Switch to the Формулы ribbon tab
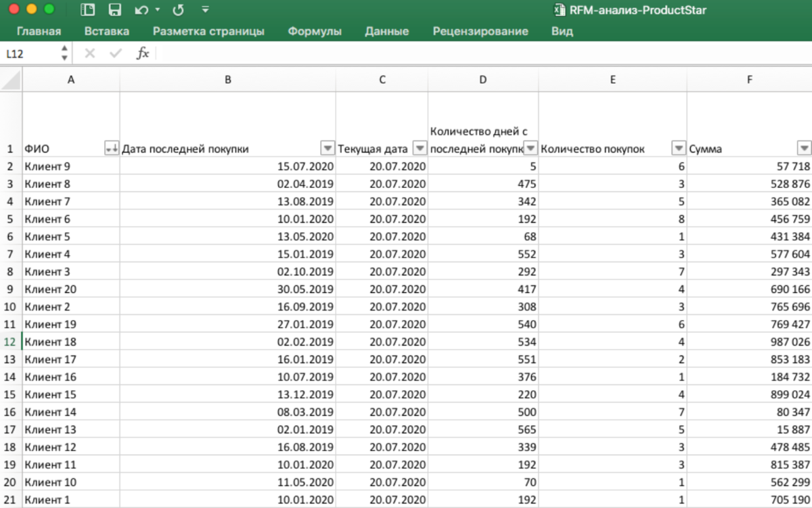Image resolution: width=812 pixels, height=508 pixels. (x=315, y=31)
